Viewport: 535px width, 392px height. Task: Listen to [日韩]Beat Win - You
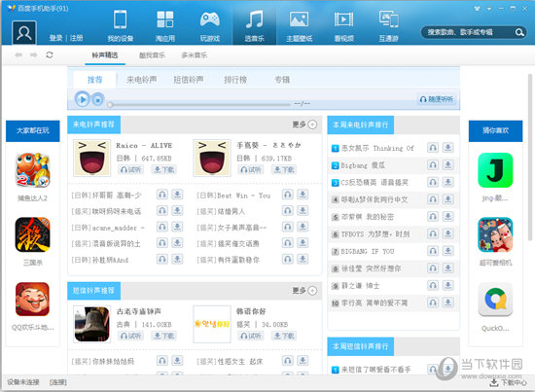[288, 195]
